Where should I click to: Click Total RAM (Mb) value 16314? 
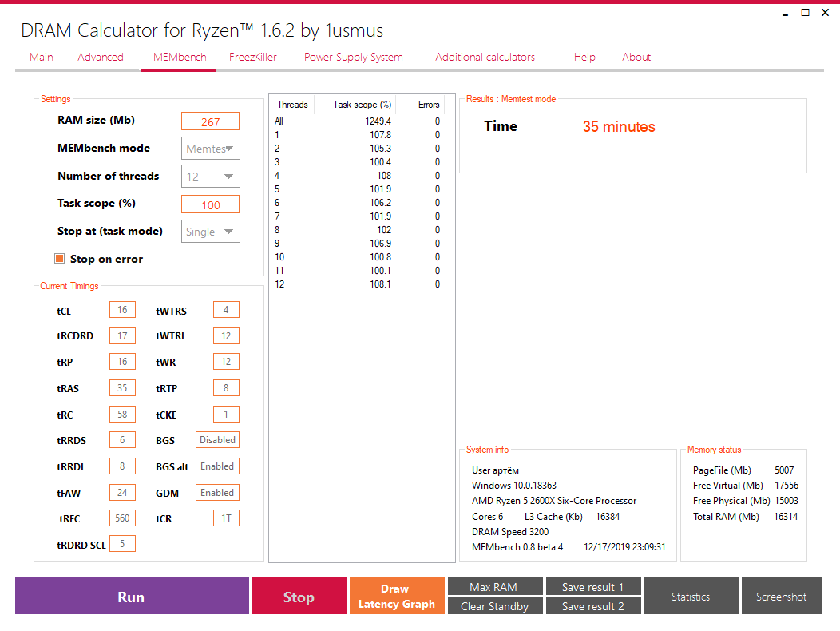(786, 517)
